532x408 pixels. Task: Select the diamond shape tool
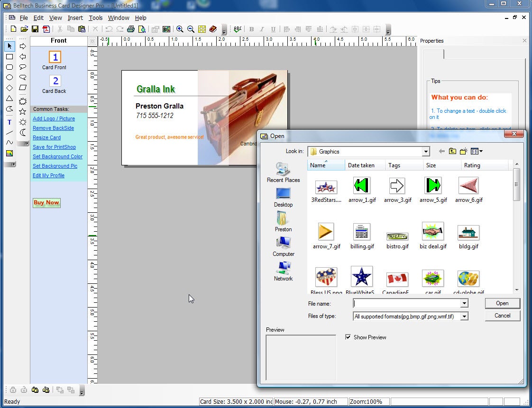pyautogui.click(x=9, y=88)
